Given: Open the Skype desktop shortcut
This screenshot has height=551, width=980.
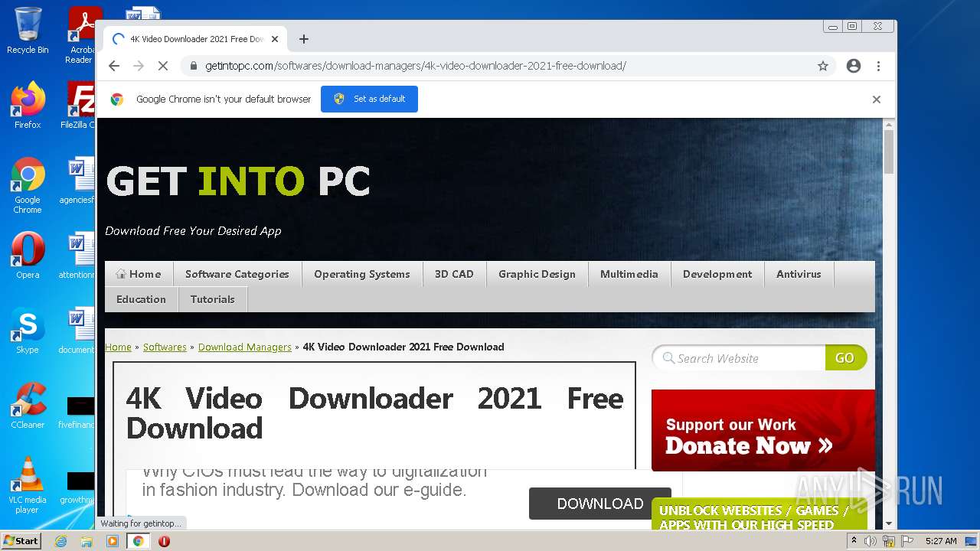Looking at the screenshot, I should pyautogui.click(x=28, y=331).
